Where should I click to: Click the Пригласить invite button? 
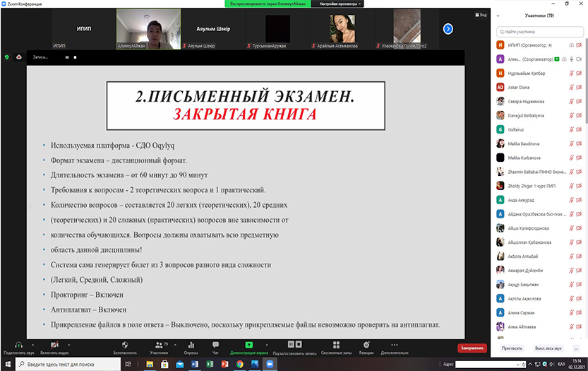[x=512, y=348]
